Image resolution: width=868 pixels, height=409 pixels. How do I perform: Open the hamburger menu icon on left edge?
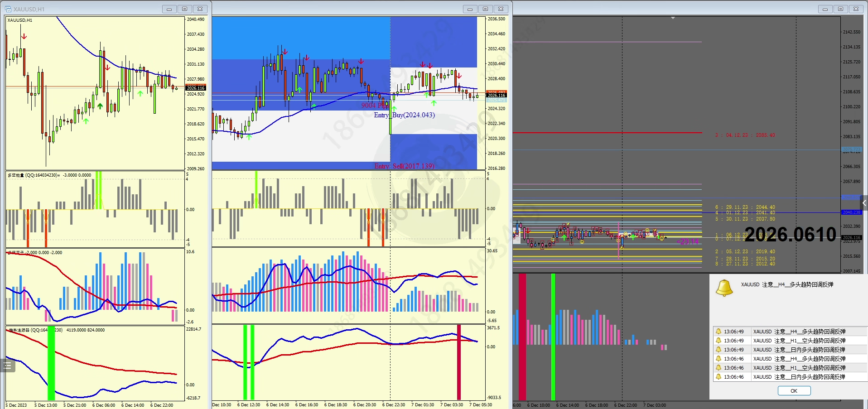pos(7,365)
